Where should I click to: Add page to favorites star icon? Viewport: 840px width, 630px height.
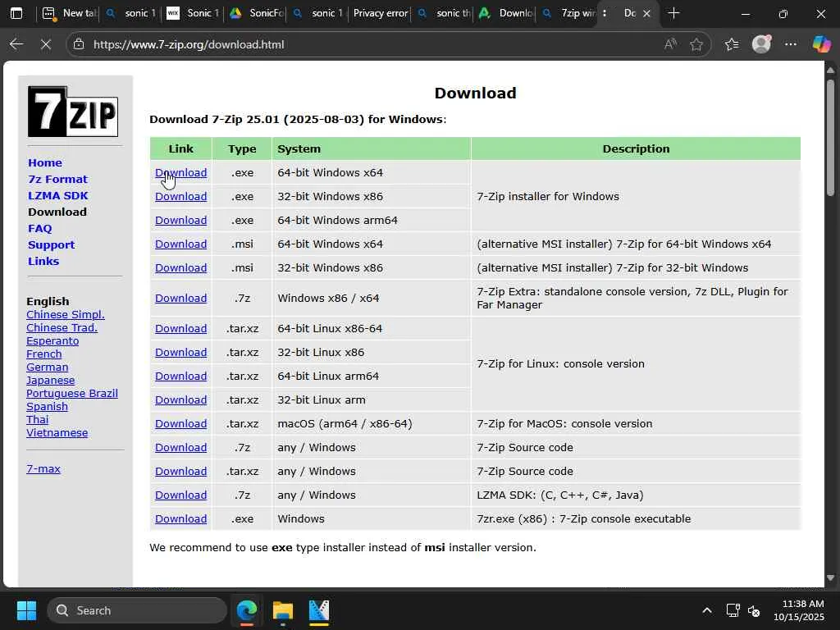click(x=696, y=44)
